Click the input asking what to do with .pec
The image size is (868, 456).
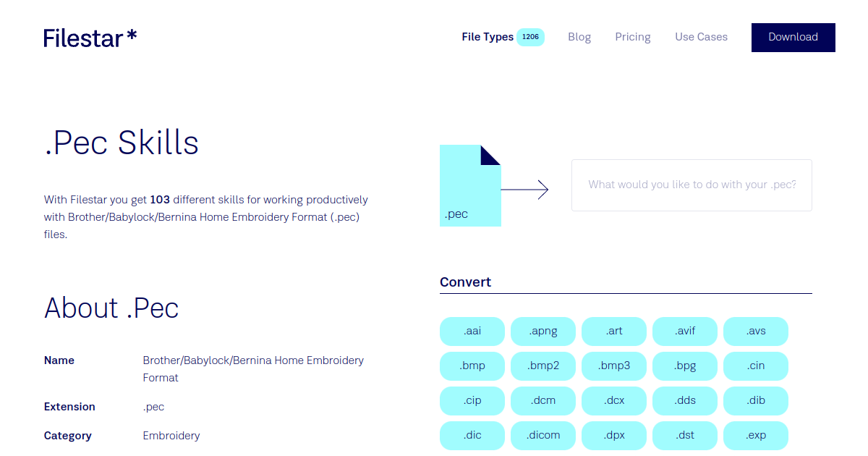click(692, 185)
